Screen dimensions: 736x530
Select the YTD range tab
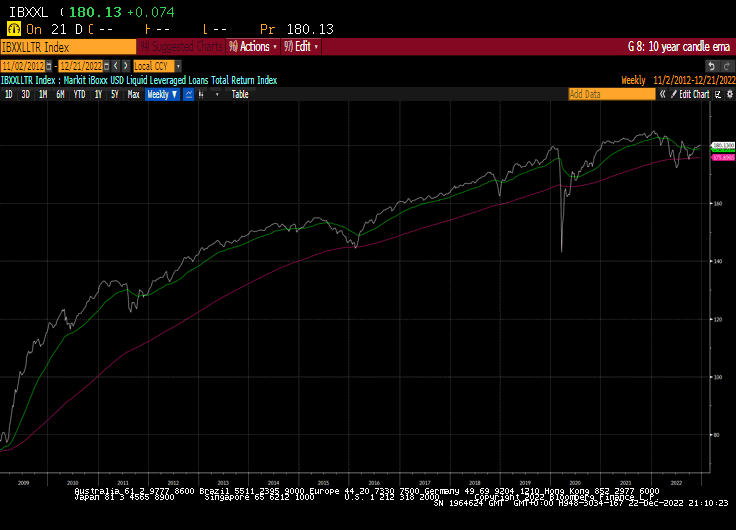tap(79, 94)
